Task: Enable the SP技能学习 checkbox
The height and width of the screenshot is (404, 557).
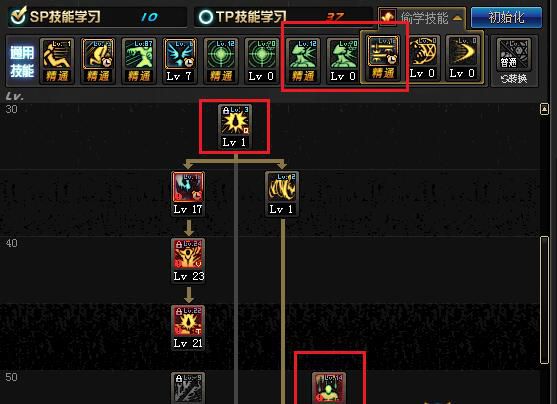Action: coord(18,16)
